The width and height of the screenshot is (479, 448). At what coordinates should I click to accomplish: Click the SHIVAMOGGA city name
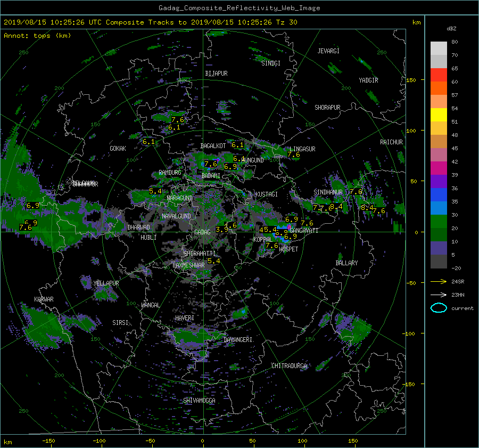point(199,401)
